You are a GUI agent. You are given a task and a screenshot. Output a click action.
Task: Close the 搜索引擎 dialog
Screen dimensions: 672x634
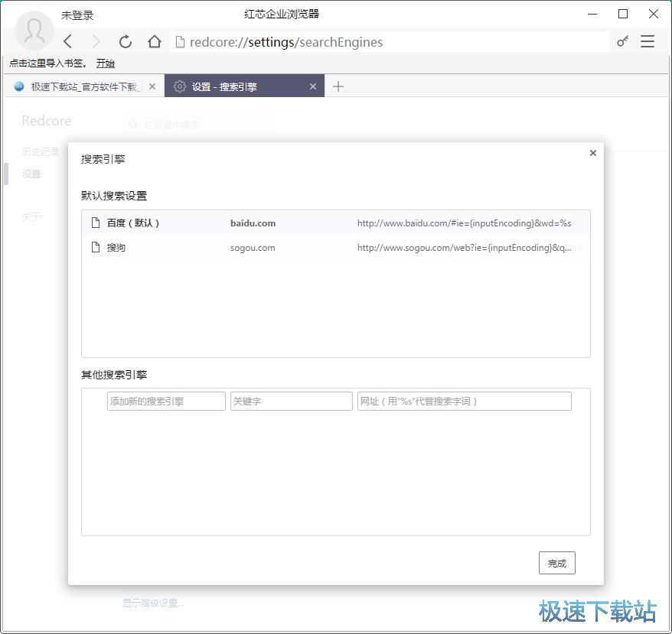click(593, 153)
